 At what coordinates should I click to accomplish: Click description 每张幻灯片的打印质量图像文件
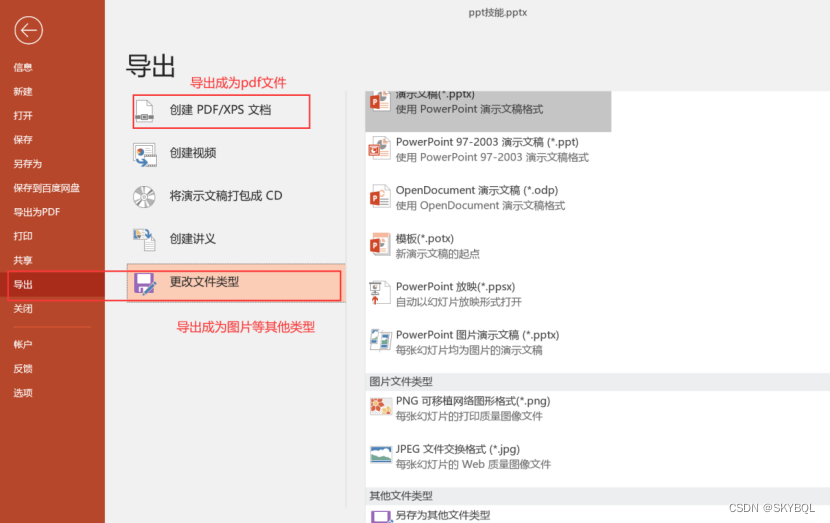tap(469, 416)
